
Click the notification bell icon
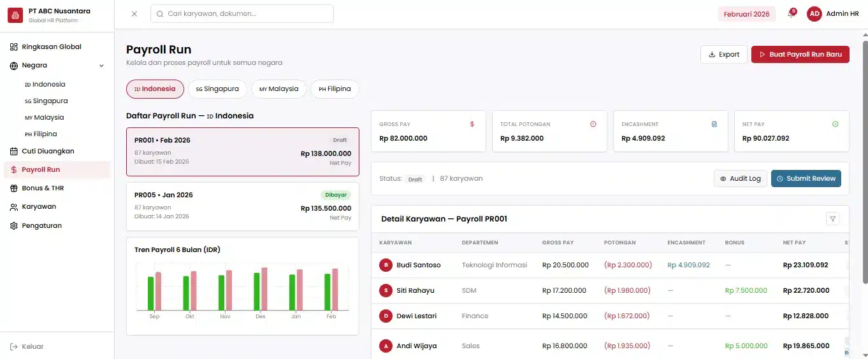pos(791,14)
